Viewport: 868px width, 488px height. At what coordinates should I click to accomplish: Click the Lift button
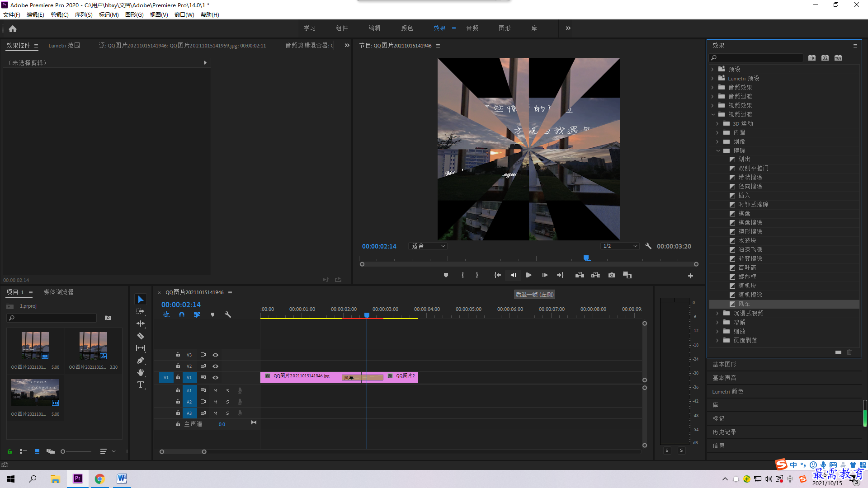click(580, 275)
